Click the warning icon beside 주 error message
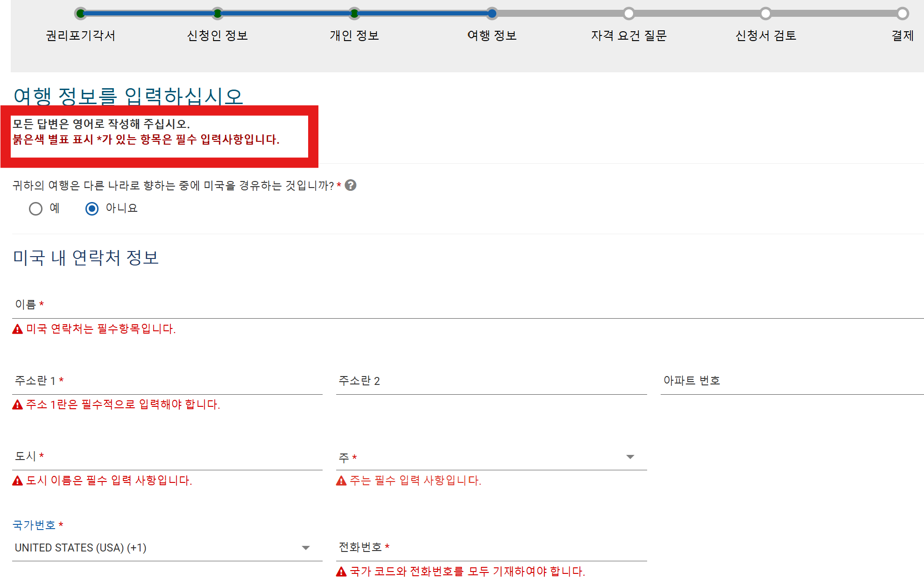 341,481
